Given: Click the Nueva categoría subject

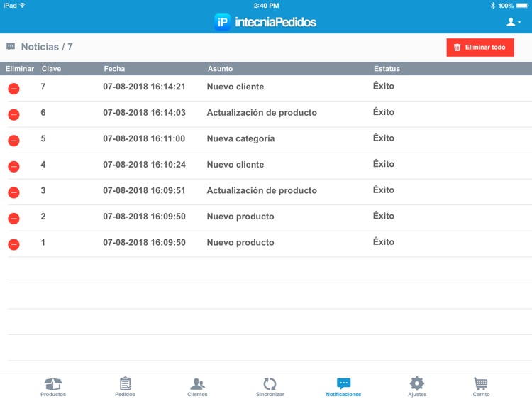Looking at the screenshot, I should (241, 138).
